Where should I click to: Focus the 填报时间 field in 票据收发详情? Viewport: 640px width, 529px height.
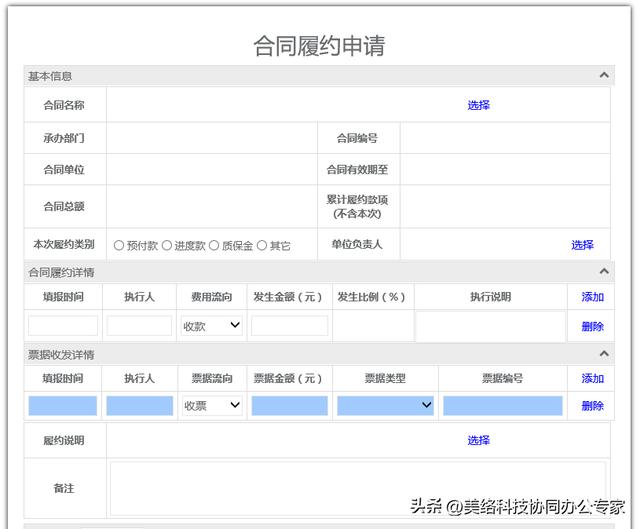tap(63, 405)
